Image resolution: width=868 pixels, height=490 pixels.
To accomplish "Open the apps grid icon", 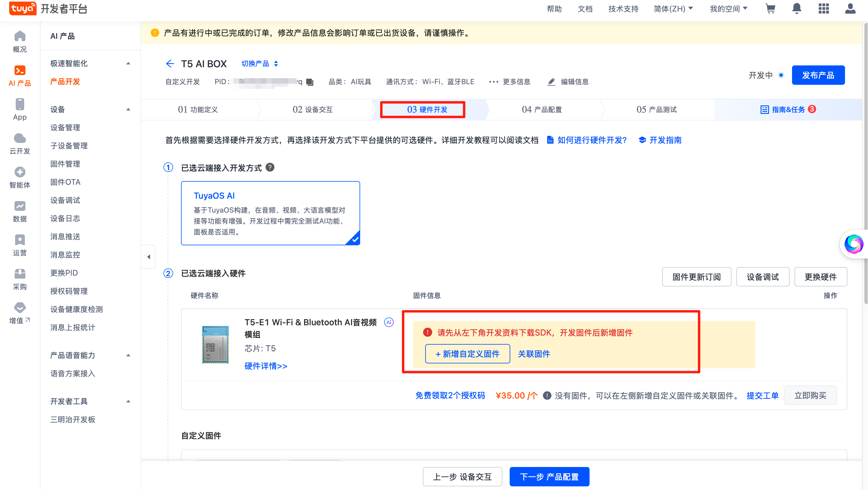I will (x=824, y=8).
